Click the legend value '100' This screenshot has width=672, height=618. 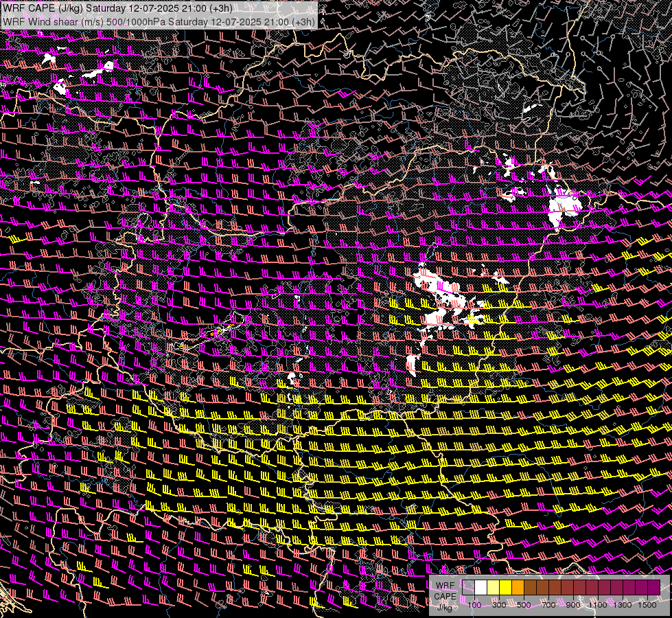(x=474, y=605)
